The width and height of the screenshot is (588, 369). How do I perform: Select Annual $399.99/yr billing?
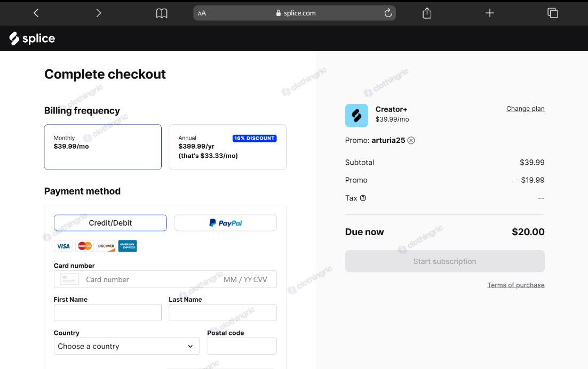point(228,147)
